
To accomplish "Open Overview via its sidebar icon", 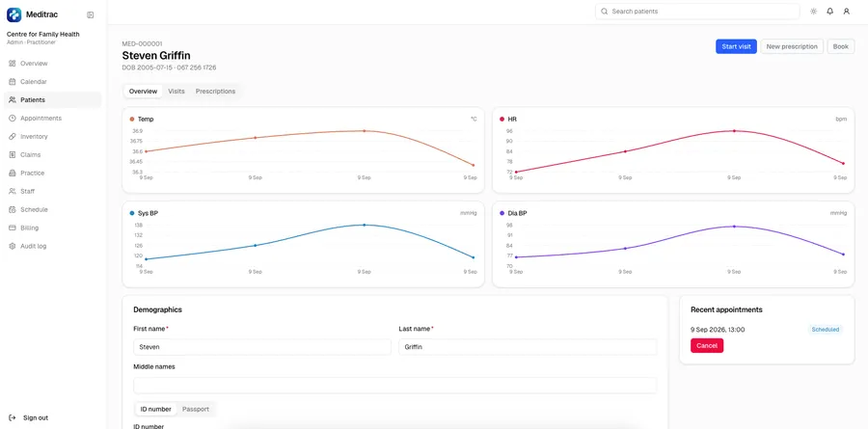I will (13, 64).
